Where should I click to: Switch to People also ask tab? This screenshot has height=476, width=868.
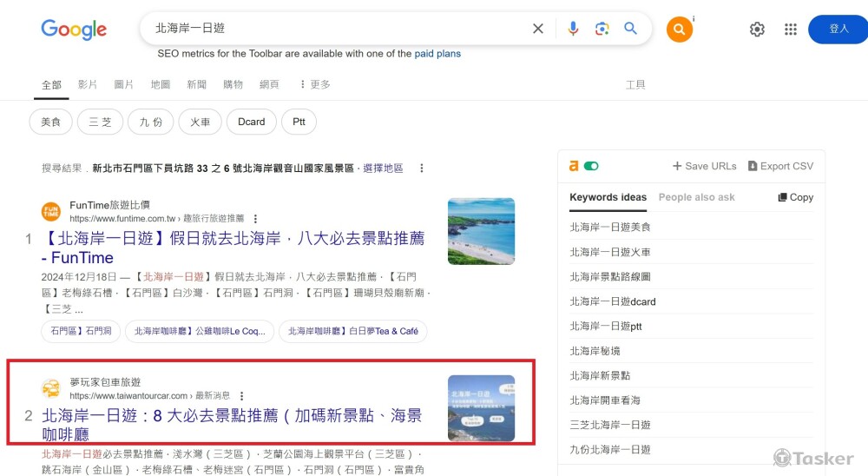pos(696,197)
